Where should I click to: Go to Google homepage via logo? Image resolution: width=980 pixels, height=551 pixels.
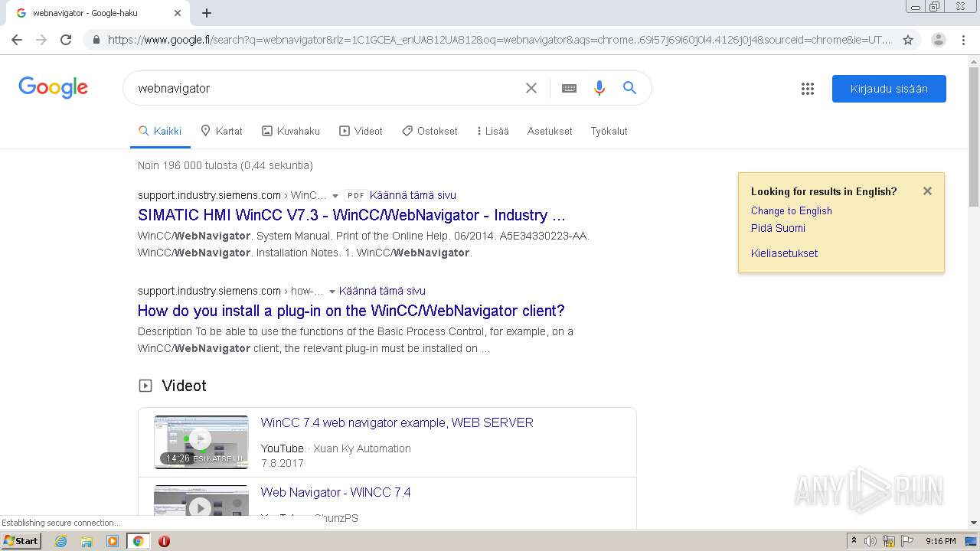53,87
